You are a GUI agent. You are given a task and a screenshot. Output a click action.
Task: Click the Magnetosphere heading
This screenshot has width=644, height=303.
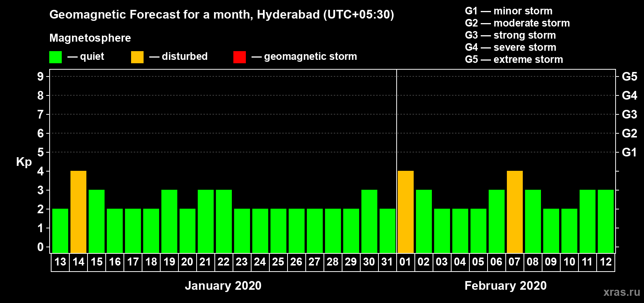[90, 38]
